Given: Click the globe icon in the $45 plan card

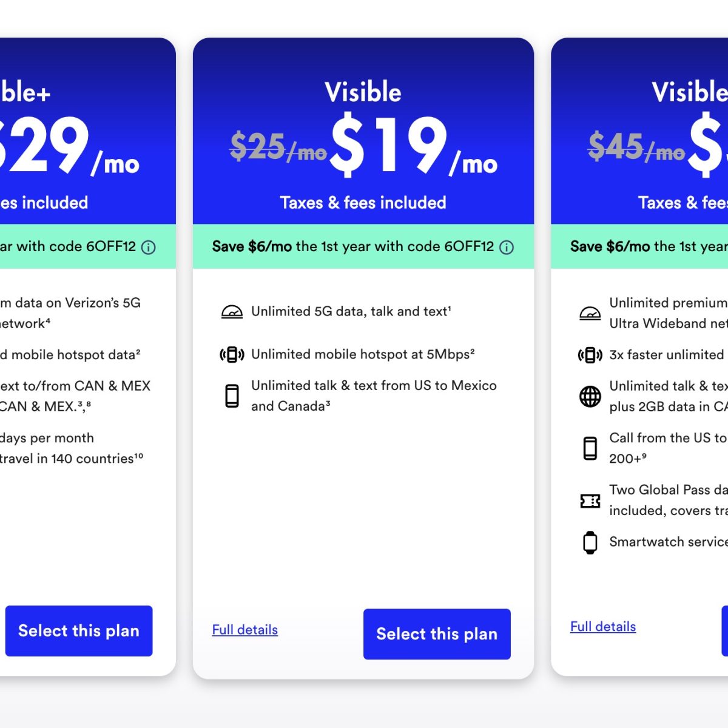Looking at the screenshot, I should pyautogui.click(x=590, y=396).
